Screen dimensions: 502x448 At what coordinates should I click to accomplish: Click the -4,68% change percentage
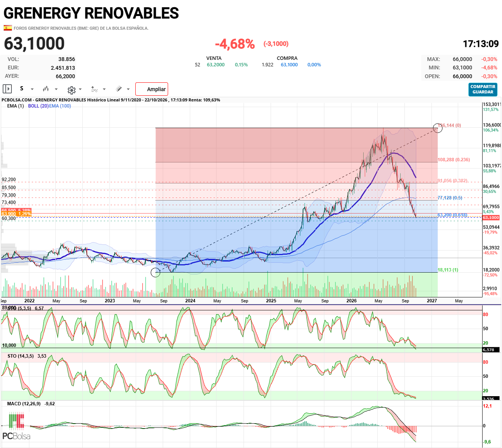click(235, 44)
